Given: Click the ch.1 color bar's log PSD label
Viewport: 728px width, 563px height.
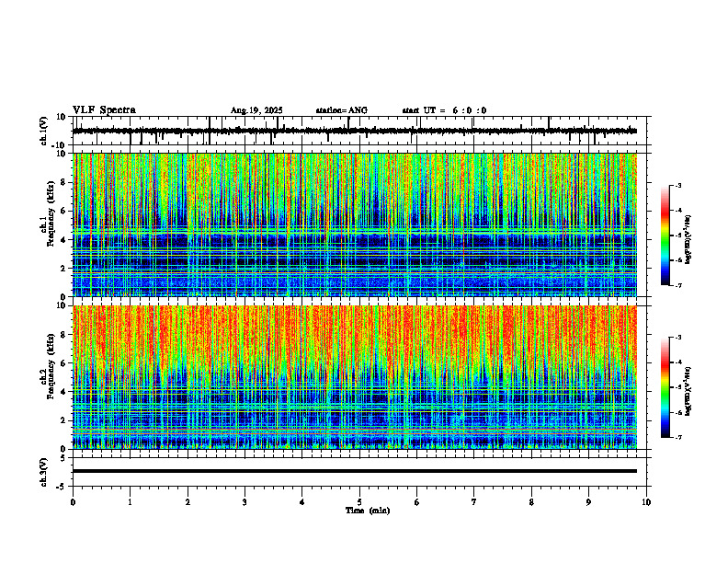Looking at the screenshot, I should click(x=688, y=240).
